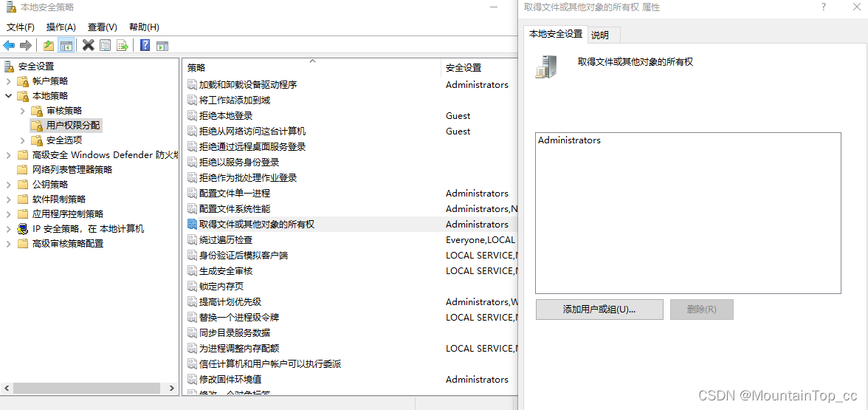Image resolution: width=868 pixels, height=410 pixels.
Task: Click the highlighted icon beside 取得文件或其他对象的所有权
Action: 192,225
